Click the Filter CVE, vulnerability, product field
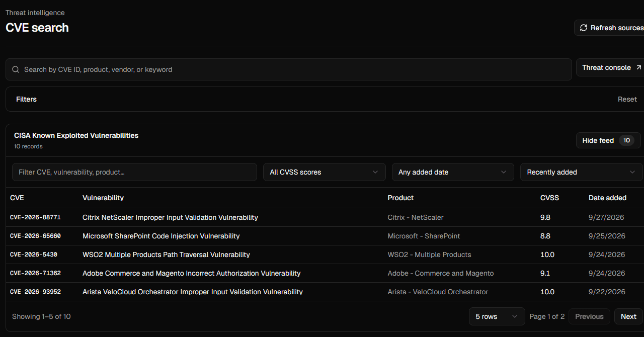This screenshot has height=337, width=644. click(134, 172)
